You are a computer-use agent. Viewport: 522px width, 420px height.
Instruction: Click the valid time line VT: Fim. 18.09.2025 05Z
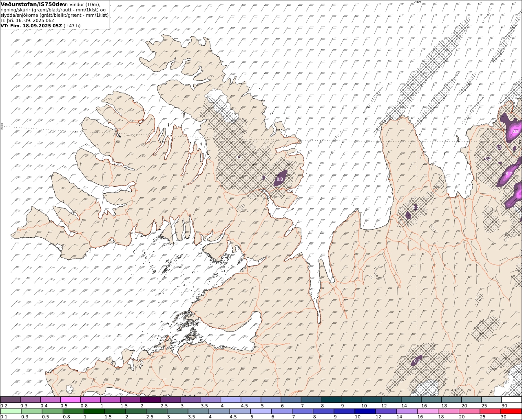pyautogui.click(x=31, y=25)
